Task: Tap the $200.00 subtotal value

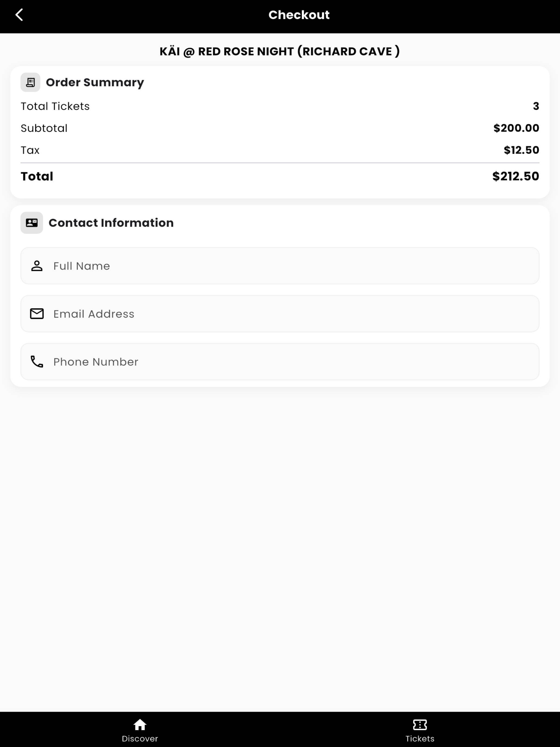Action: point(516,128)
